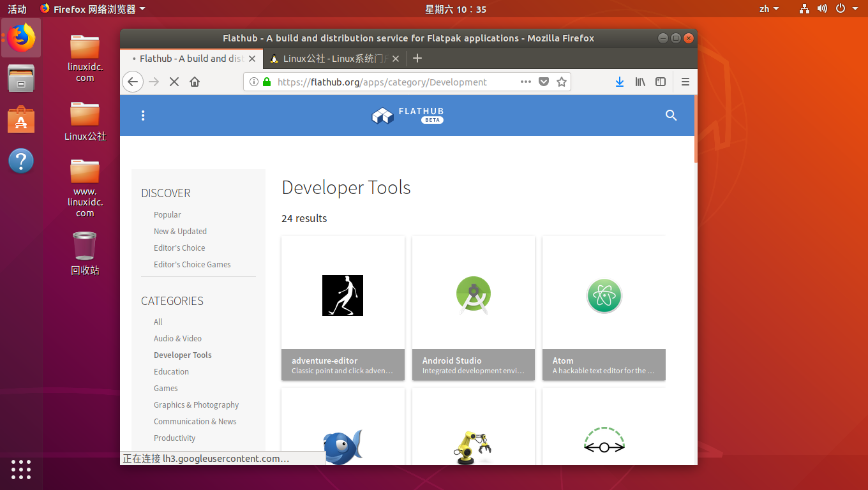The width and height of the screenshot is (868, 490).
Task: Open Atom app card icon
Action: tap(604, 295)
